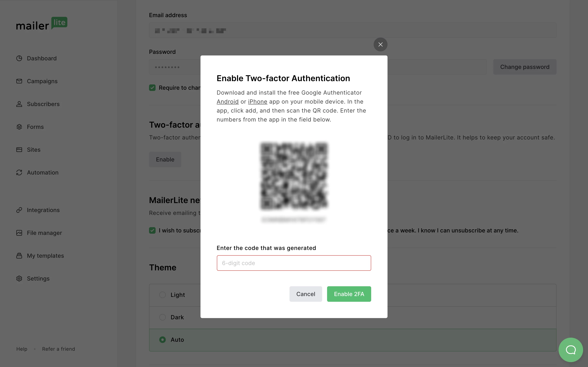The height and width of the screenshot is (367, 588).
Task: Close the two-factor dialog with X
Action: pyautogui.click(x=380, y=44)
